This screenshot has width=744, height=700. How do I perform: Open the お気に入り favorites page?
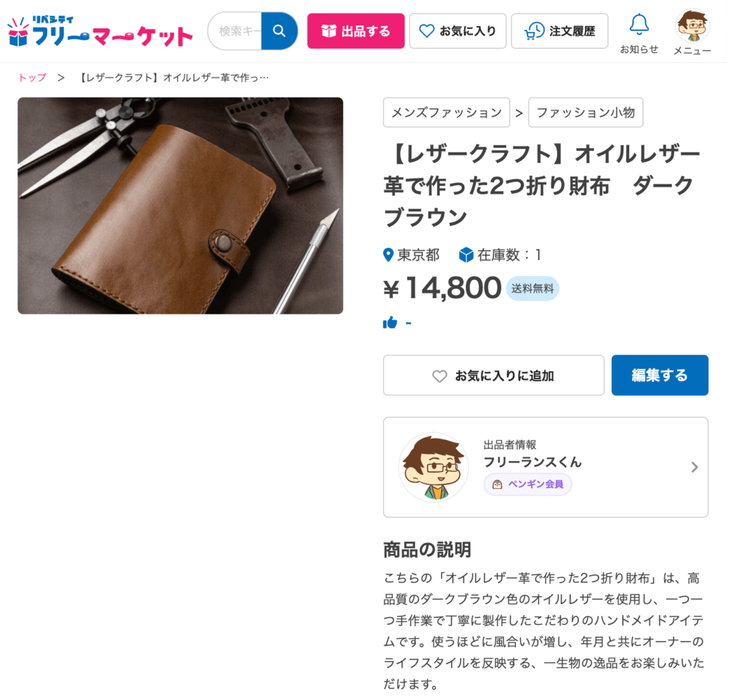coord(458,31)
